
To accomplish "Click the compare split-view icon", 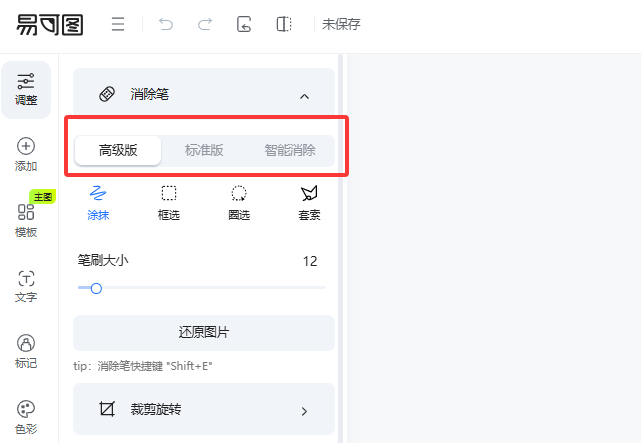I will [x=284, y=25].
